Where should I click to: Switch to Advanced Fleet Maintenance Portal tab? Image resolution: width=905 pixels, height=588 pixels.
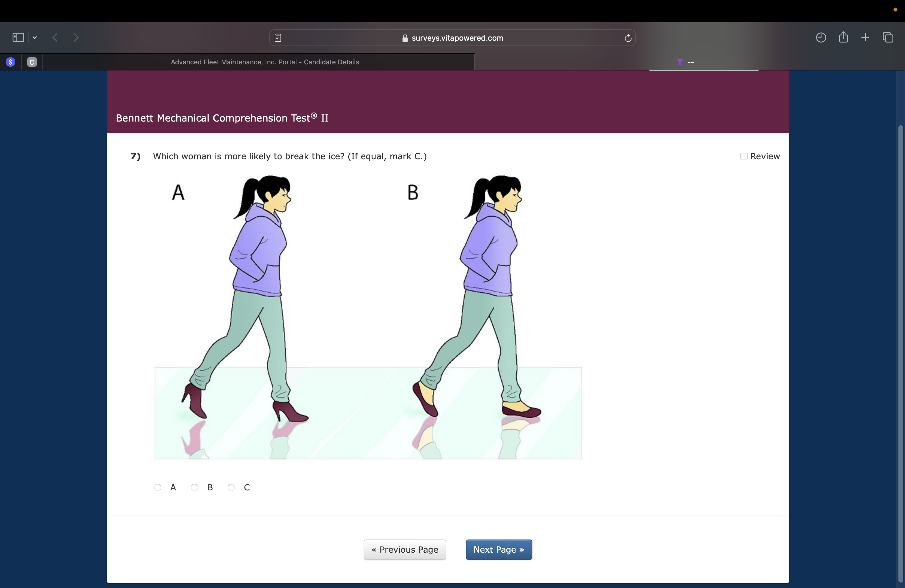click(x=265, y=62)
